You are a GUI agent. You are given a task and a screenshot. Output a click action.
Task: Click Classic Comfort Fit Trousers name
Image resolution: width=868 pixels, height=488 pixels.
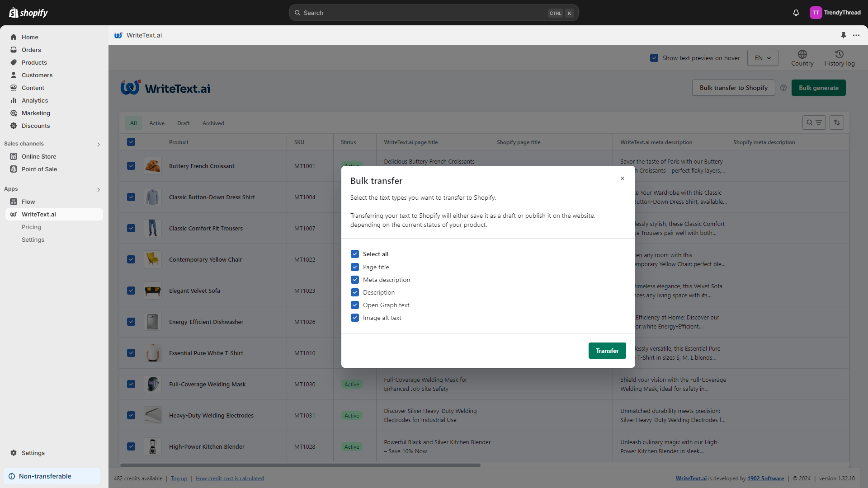[206, 228]
